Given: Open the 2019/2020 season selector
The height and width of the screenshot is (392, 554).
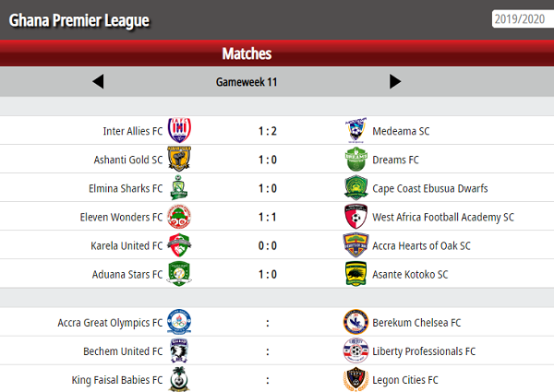Looking at the screenshot, I should [x=519, y=18].
